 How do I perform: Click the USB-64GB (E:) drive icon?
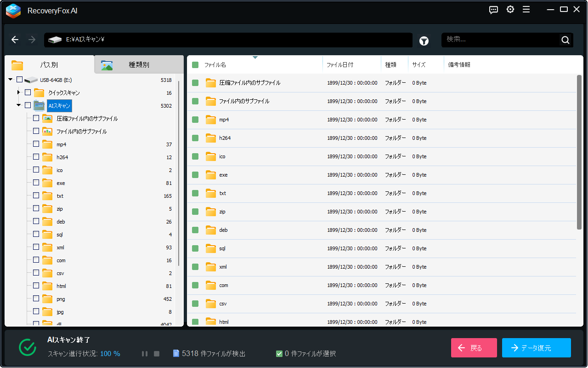tap(31, 80)
